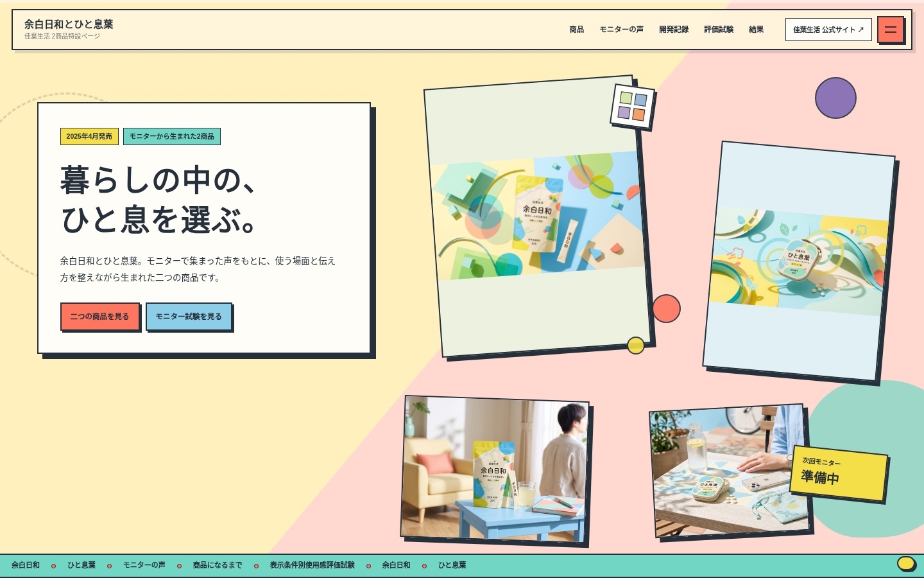924x578 pixels.
Task: Navigate to 評価試験 section
Action: tap(719, 30)
